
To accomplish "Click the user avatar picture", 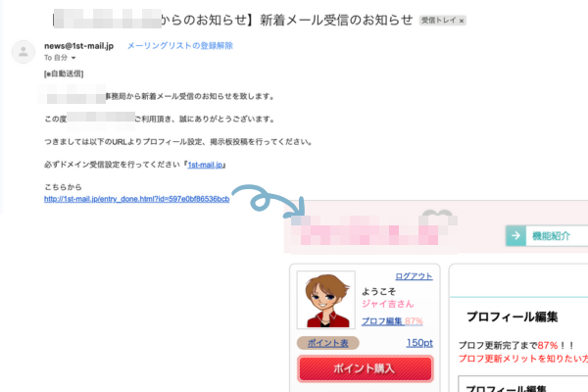I will (326, 300).
